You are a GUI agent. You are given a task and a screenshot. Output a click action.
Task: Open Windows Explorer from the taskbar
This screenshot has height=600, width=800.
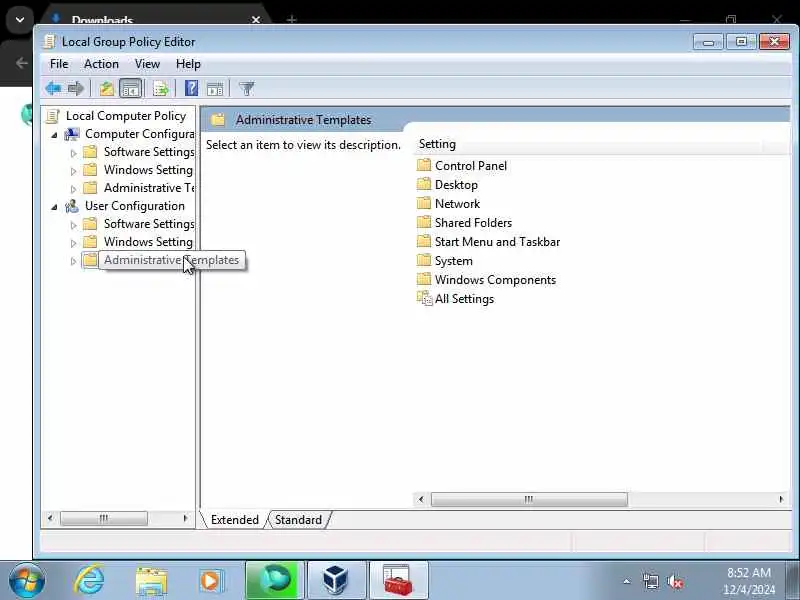[x=151, y=581]
